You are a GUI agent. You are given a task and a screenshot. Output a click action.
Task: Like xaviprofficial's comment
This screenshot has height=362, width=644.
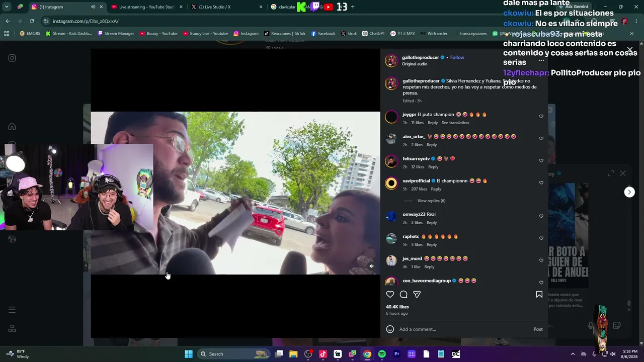pos(541,183)
